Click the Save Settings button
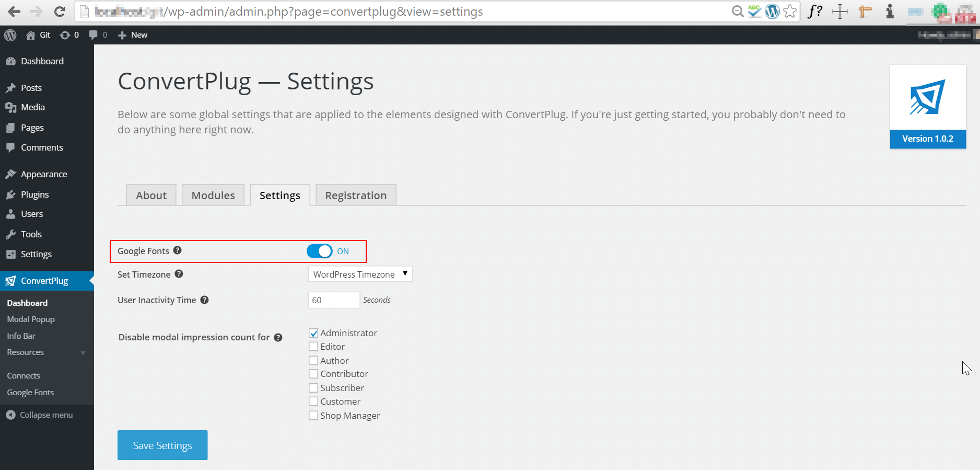The image size is (980, 470). click(x=162, y=445)
